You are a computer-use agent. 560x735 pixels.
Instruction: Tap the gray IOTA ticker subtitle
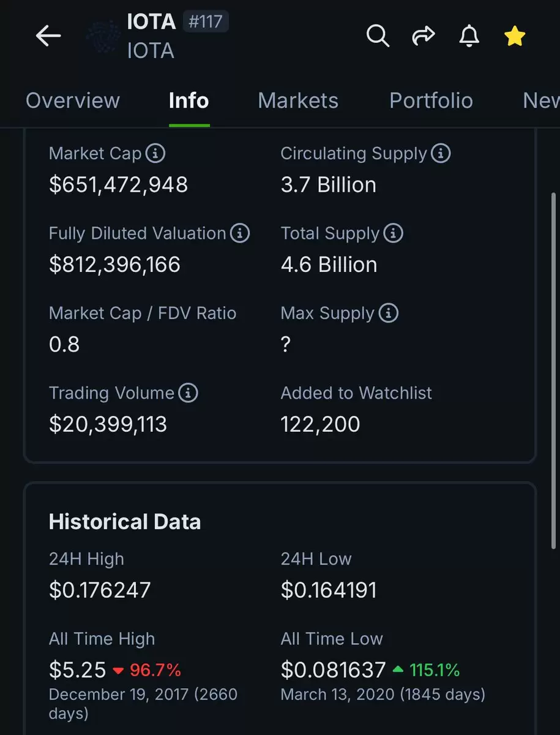coord(151,50)
